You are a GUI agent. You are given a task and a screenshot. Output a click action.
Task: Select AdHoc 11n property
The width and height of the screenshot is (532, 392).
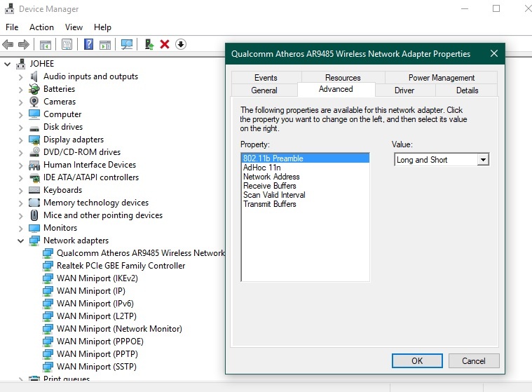(262, 168)
